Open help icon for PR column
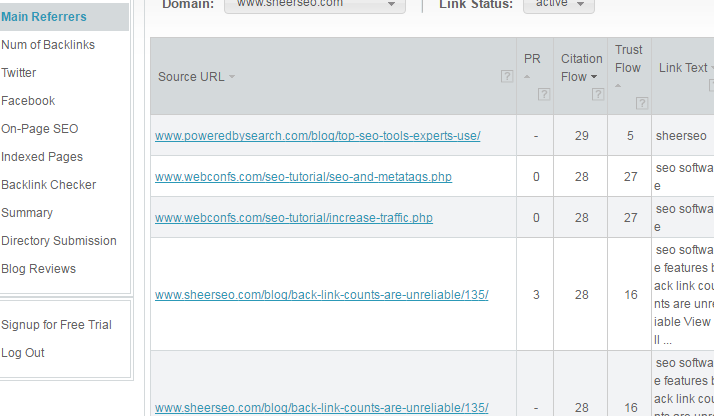 (544, 94)
